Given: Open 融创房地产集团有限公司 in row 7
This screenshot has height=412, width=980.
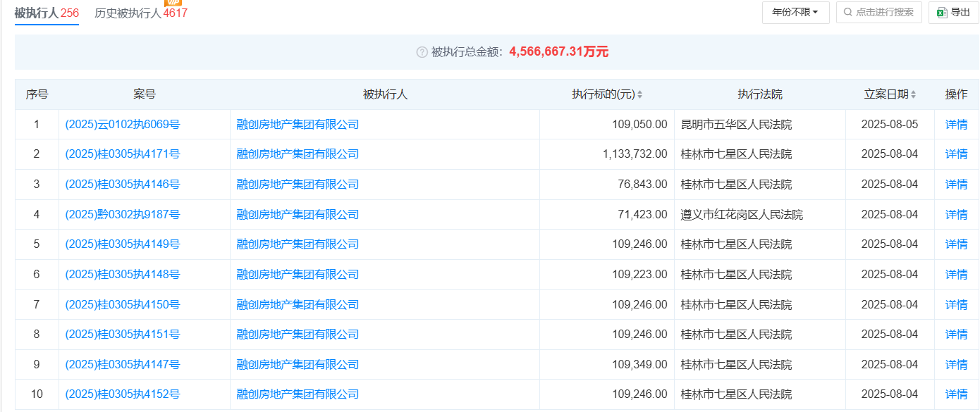Looking at the screenshot, I should click(298, 305).
